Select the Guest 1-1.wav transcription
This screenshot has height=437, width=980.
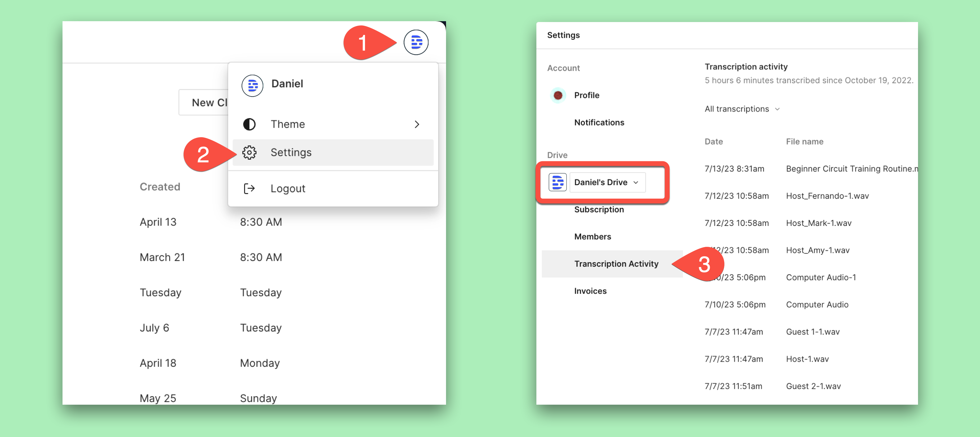pos(812,332)
